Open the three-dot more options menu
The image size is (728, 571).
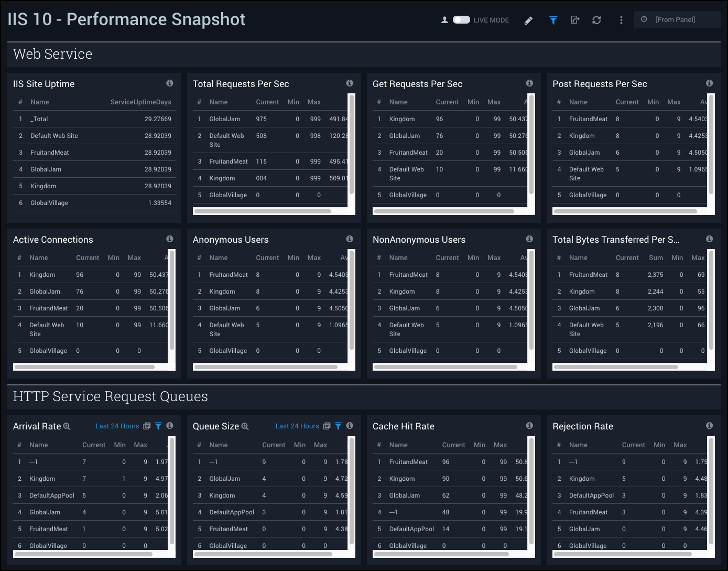(x=621, y=20)
